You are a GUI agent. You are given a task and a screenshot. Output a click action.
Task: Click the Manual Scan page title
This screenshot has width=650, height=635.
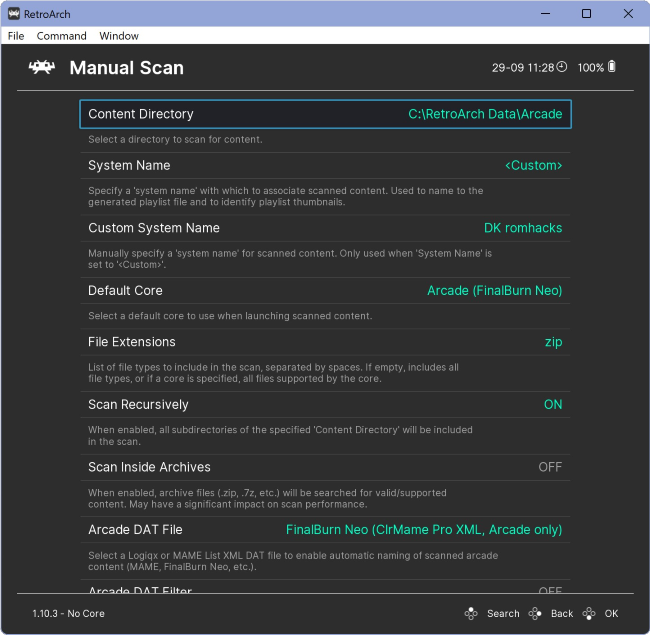(126, 68)
